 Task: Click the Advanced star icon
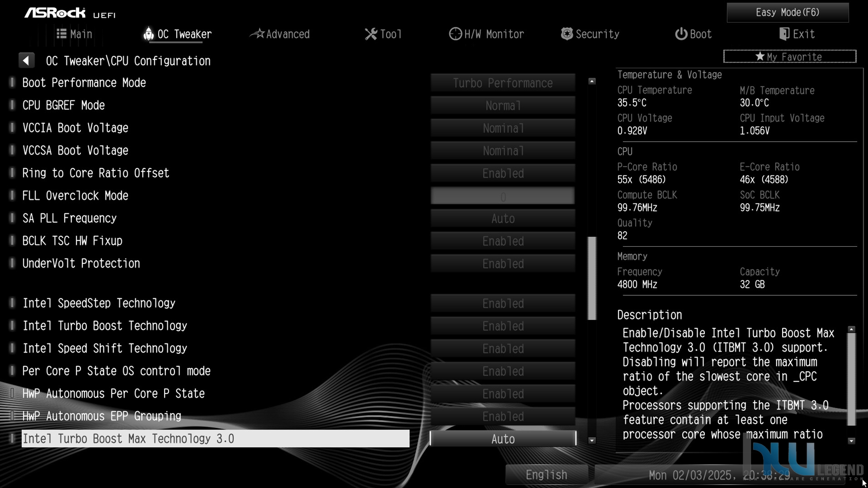(x=258, y=34)
